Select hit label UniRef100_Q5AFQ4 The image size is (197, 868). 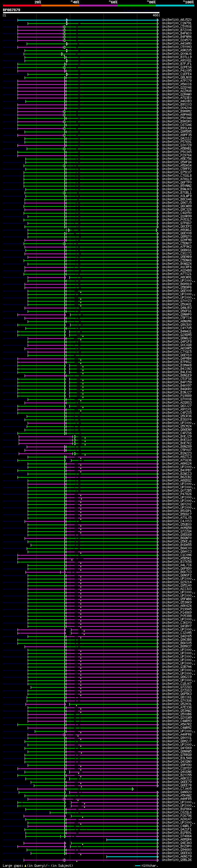pyautogui.click(x=177, y=162)
